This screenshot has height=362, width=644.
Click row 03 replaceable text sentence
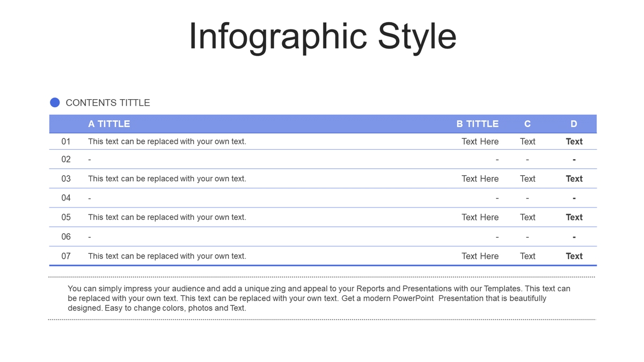tap(167, 179)
